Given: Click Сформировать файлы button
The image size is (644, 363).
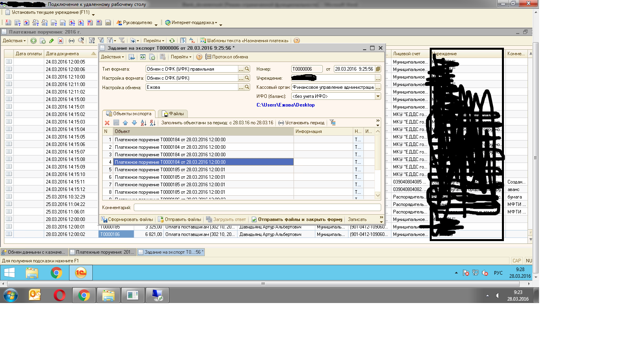Looking at the screenshot, I should [127, 219].
